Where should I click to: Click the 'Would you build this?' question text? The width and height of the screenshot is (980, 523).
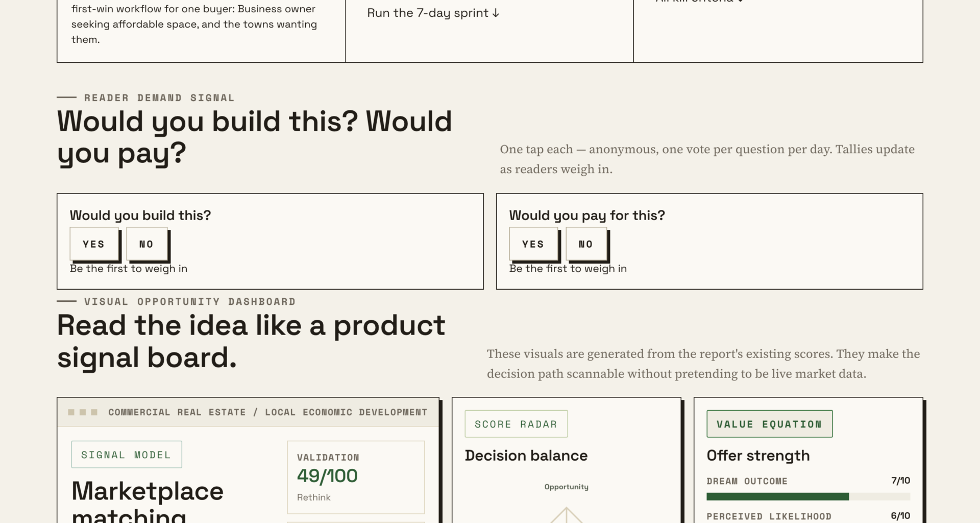point(140,216)
